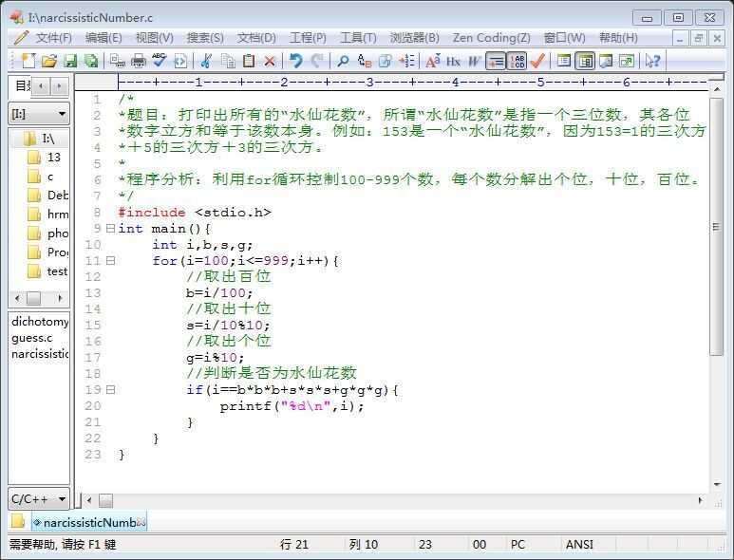Viewport: 734px width, 560px height.
Task: Click the side panel tab scroll right arrow
Action: (59, 86)
